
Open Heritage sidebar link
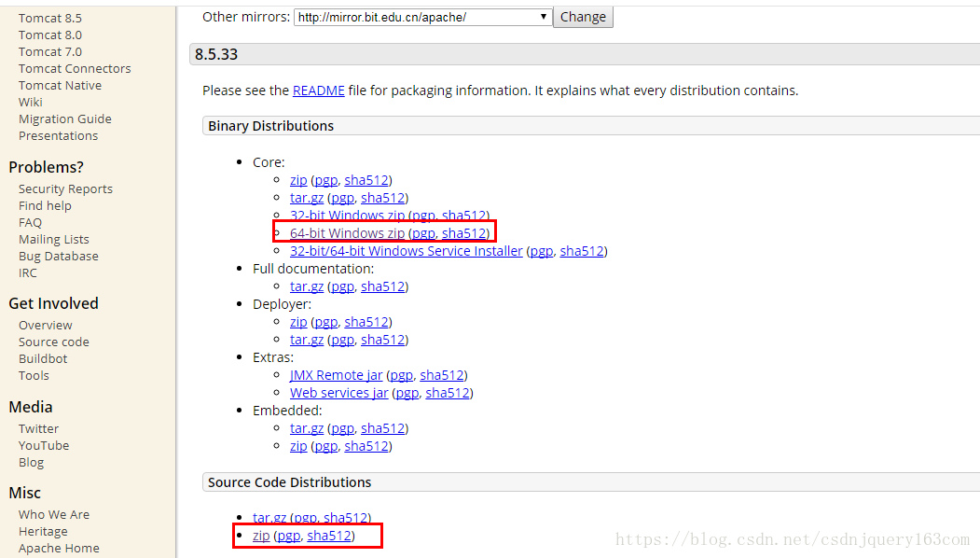43,532
